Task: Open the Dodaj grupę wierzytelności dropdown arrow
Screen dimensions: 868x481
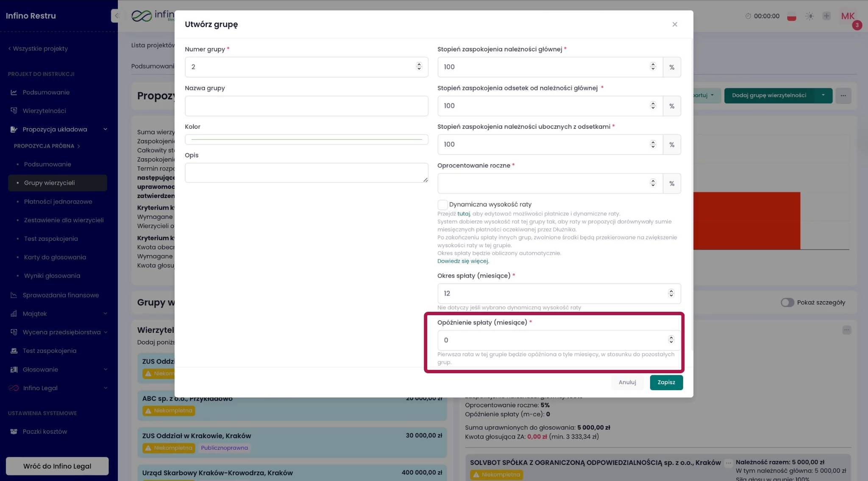Action: [823, 95]
